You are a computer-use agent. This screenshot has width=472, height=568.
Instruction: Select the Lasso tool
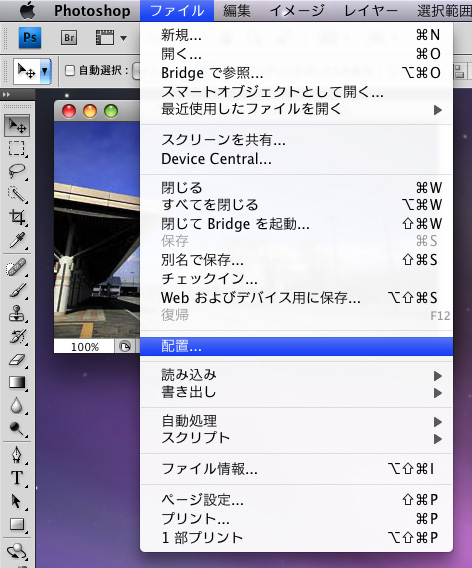17,171
